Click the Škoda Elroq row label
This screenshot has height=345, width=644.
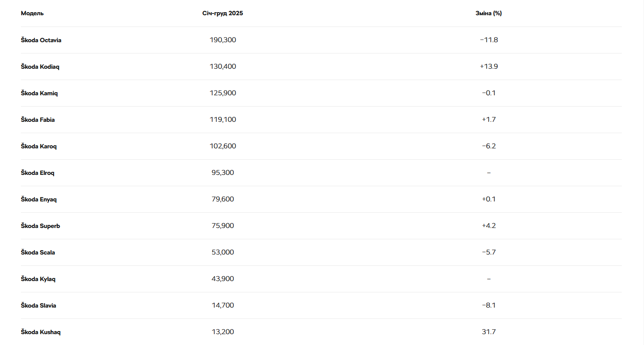point(37,173)
